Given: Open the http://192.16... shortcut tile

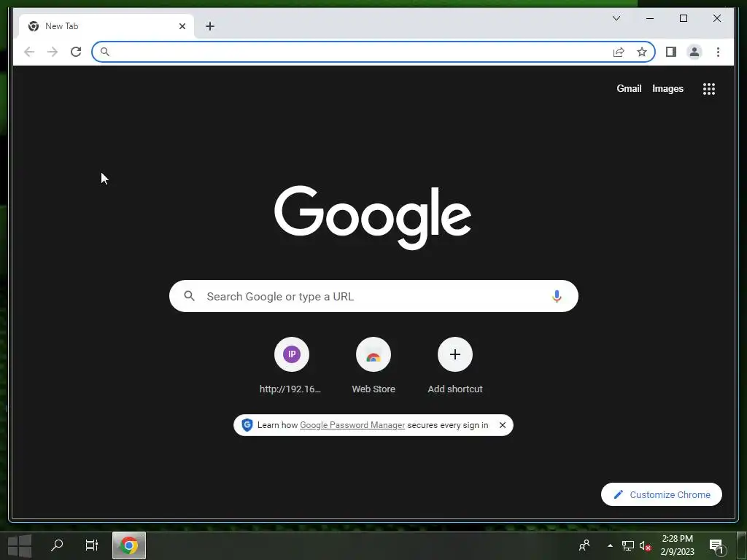Looking at the screenshot, I should (x=291, y=366).
